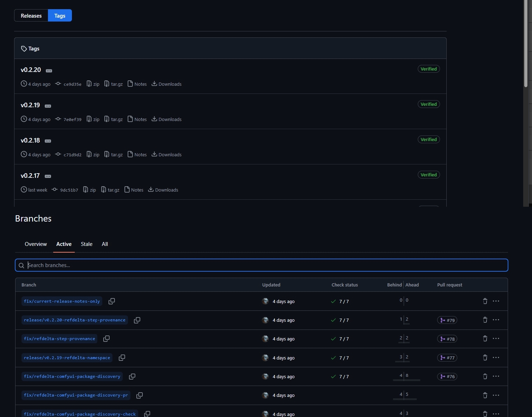
Task: Expand the v0.2.19 tag message
Action: point(48,106)
